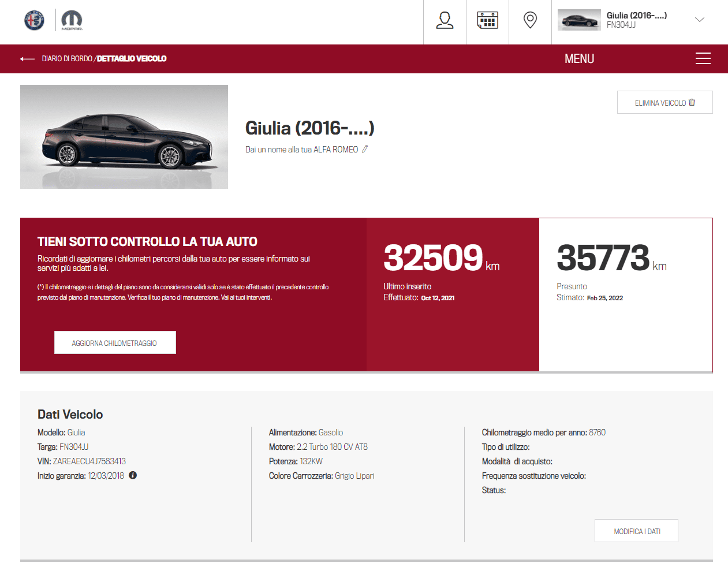Click Aggiorna Chilometraggio button

pyautogui.click(x=115, y=342)
